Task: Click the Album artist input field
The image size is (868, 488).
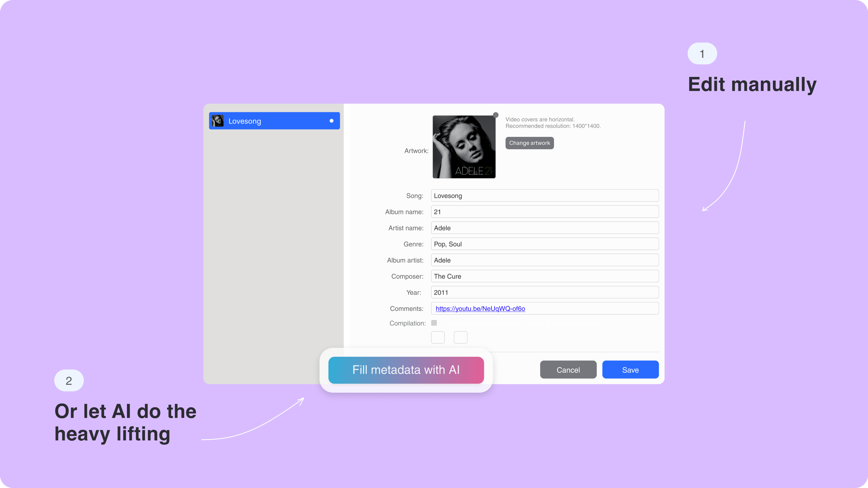Action: point(544,260)
